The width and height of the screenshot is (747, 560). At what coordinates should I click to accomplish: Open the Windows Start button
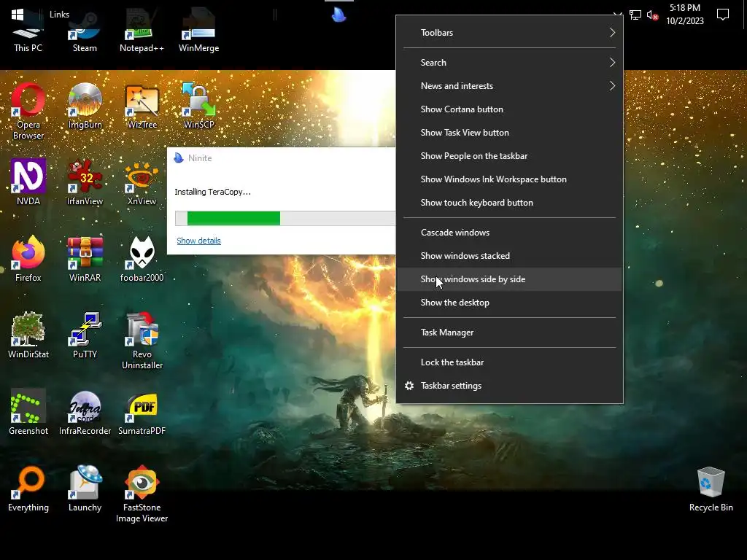pyautogui.click(x=18, y=15)
